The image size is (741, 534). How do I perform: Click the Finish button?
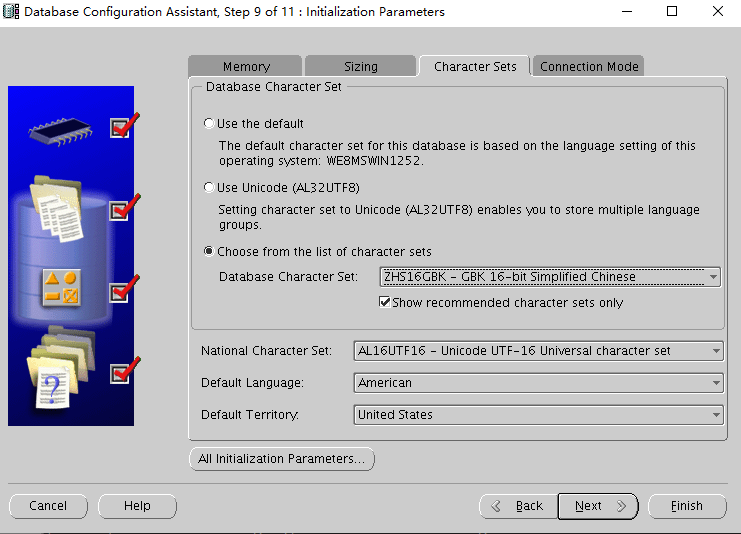pos(687,506)
